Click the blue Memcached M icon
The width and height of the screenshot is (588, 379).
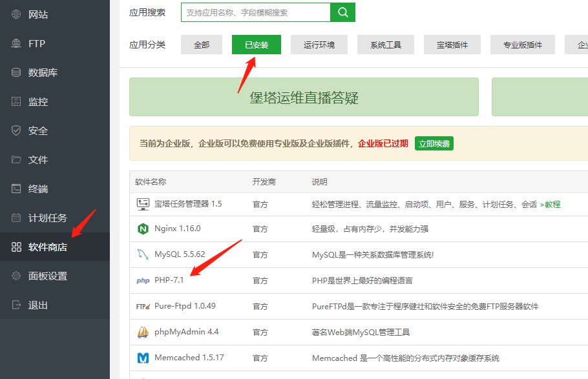pyautogui.click(x=143, y=358)
